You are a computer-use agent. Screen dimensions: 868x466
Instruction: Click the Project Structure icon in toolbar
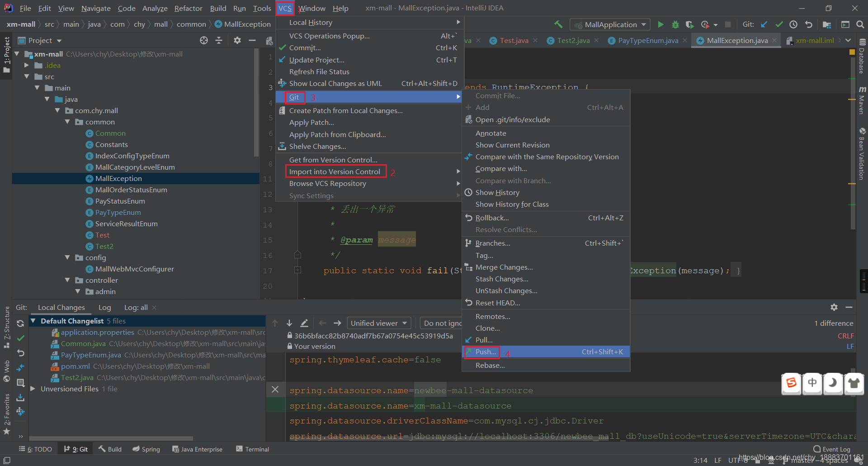click(x=827, y=24)
